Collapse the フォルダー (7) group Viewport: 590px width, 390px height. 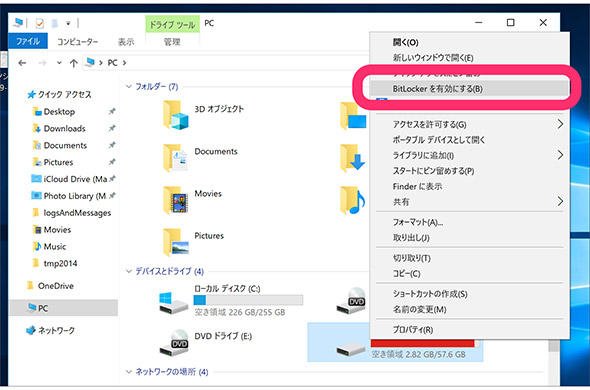coord(129,87)
